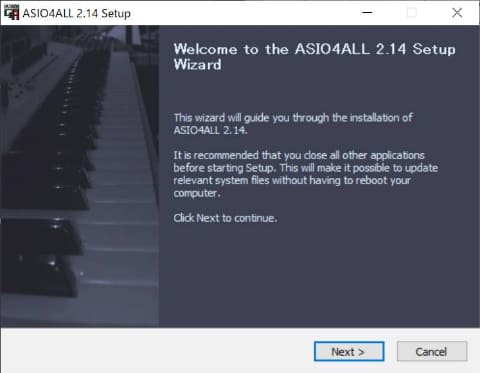Screen dimensions: 480x373
Task: Click the empty grey footer beside Next
Action: click(157, 351)
